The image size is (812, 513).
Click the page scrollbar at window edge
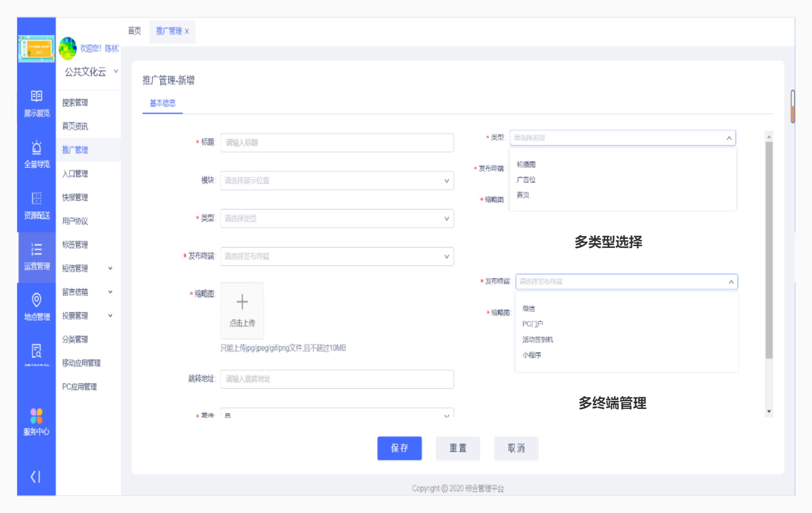[793, 106]
